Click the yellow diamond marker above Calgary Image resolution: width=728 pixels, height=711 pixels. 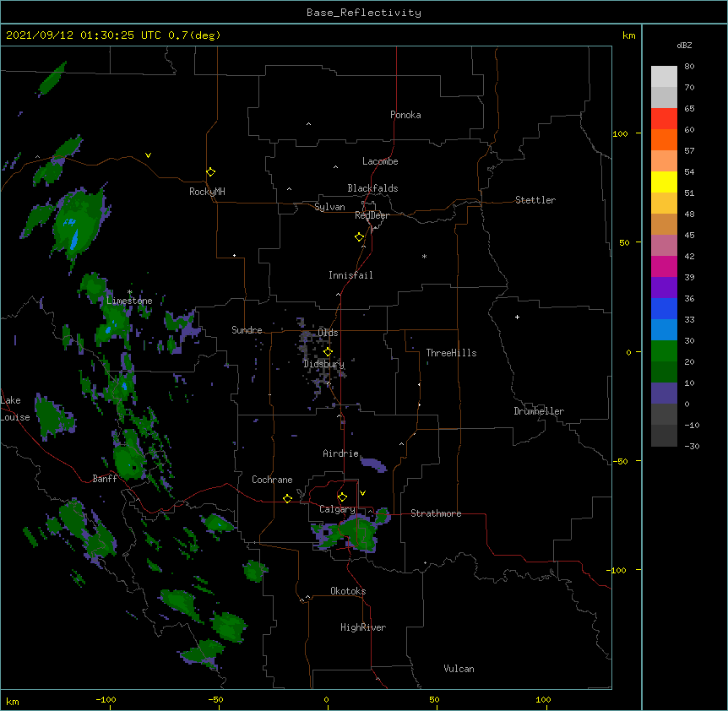tap(342, 497)
